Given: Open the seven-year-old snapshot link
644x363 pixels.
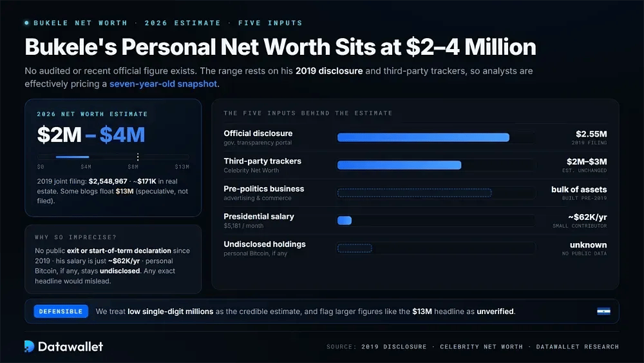Looking at the screenshot, I should click(x=163, y=84).
